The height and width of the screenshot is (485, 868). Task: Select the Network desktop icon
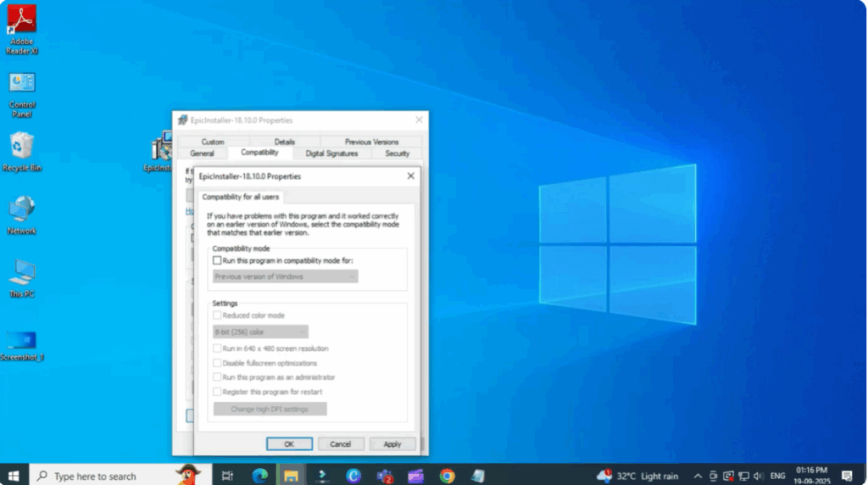[x=21, y=215]
